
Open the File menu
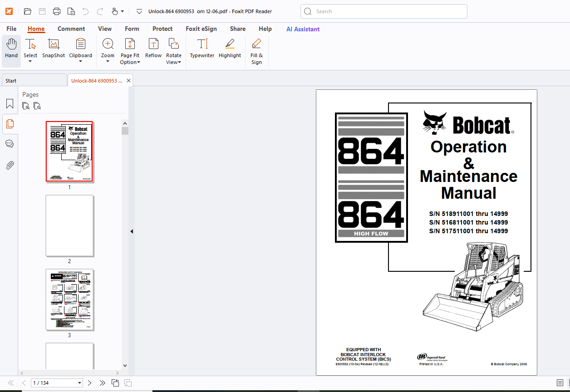[x=11, y=29]
